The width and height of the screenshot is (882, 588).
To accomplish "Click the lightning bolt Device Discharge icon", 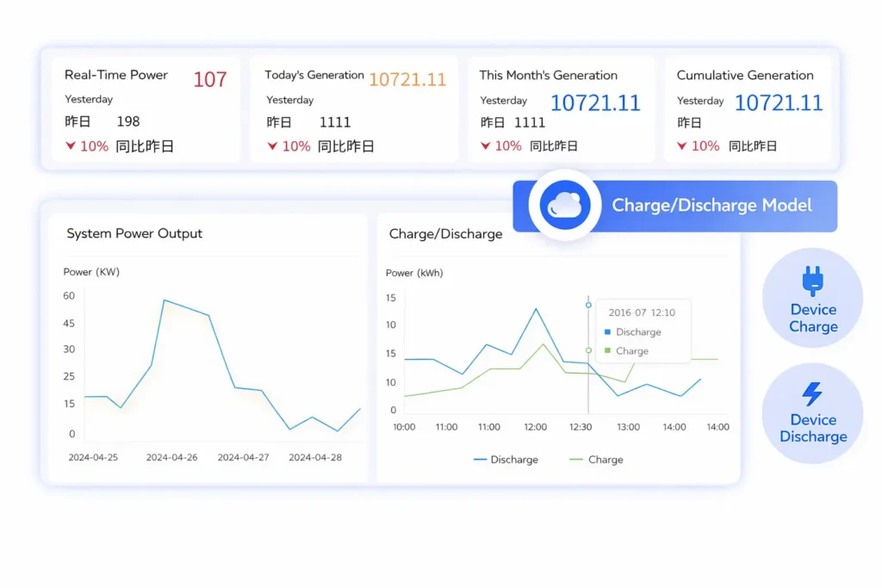I will (x=812, y=393).
